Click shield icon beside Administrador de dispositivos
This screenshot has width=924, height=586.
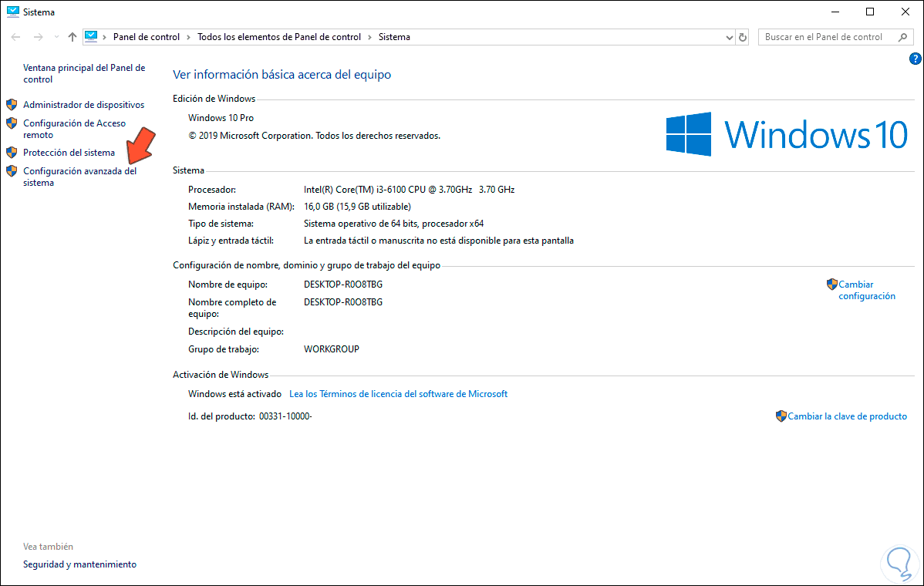(12, 105)
